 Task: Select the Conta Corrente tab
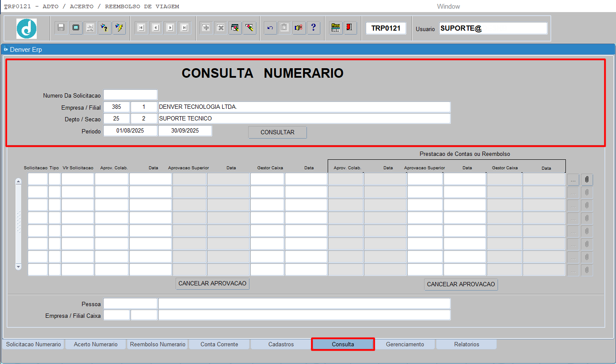click(219, 344)
